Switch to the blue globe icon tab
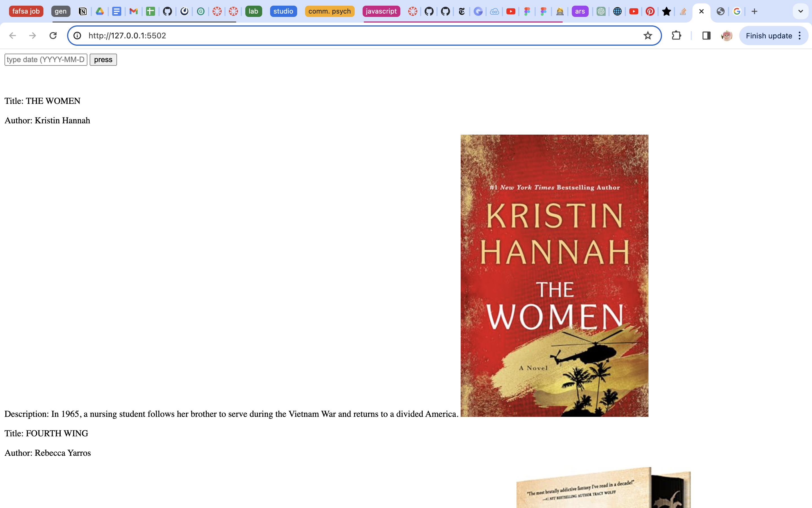The width and height of the screenshot is (812, 508). point(617,11)
